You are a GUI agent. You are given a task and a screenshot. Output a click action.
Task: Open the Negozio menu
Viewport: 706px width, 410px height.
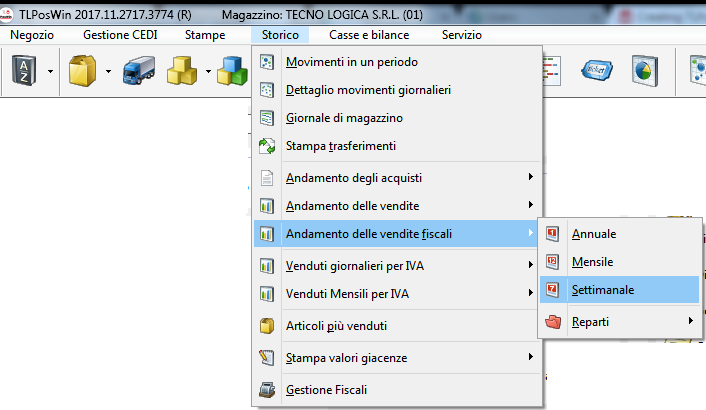click(32, 35)
